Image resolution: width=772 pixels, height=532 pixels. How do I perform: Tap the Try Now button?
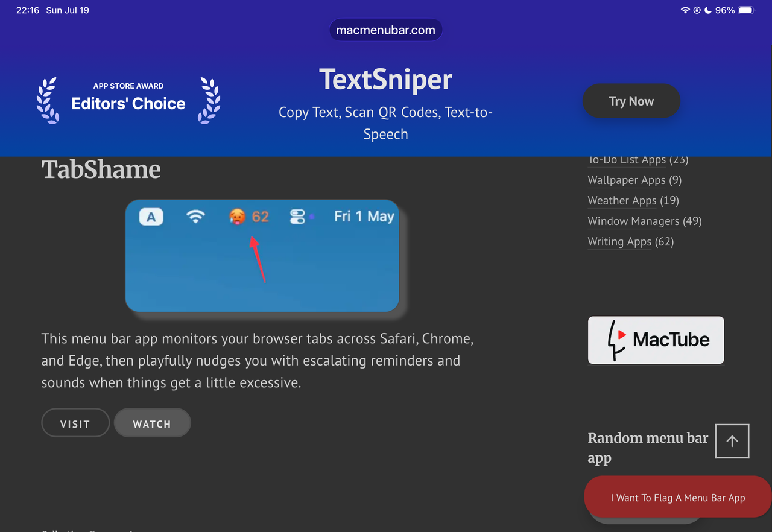631,101
